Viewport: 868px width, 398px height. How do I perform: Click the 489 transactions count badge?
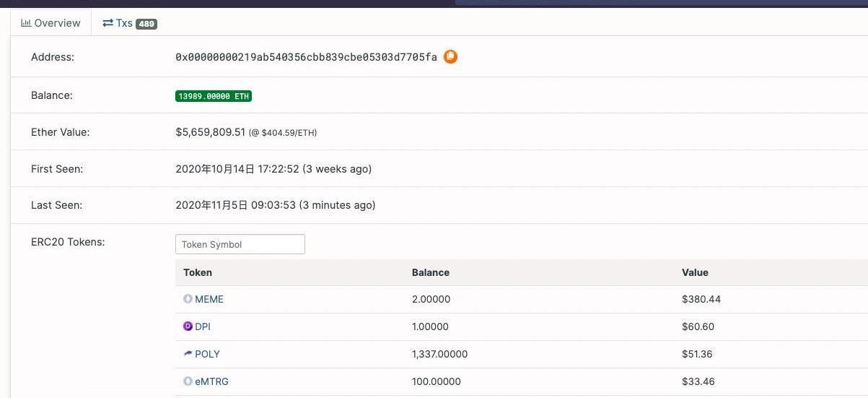146,24
